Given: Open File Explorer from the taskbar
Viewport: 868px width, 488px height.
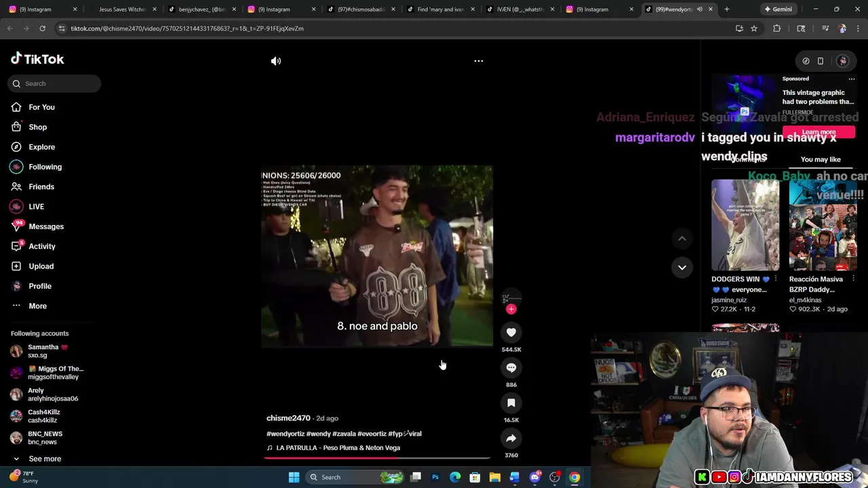Looking at the screenshot, I should tap(495, 477).
